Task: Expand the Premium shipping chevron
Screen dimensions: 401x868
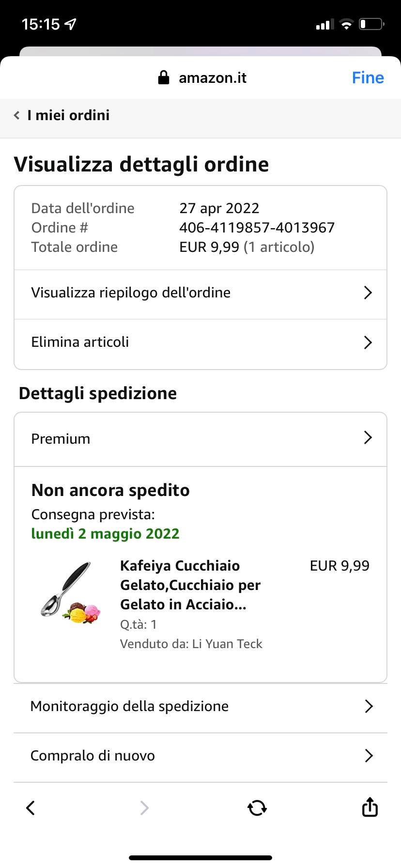Action: pos(368,438)
